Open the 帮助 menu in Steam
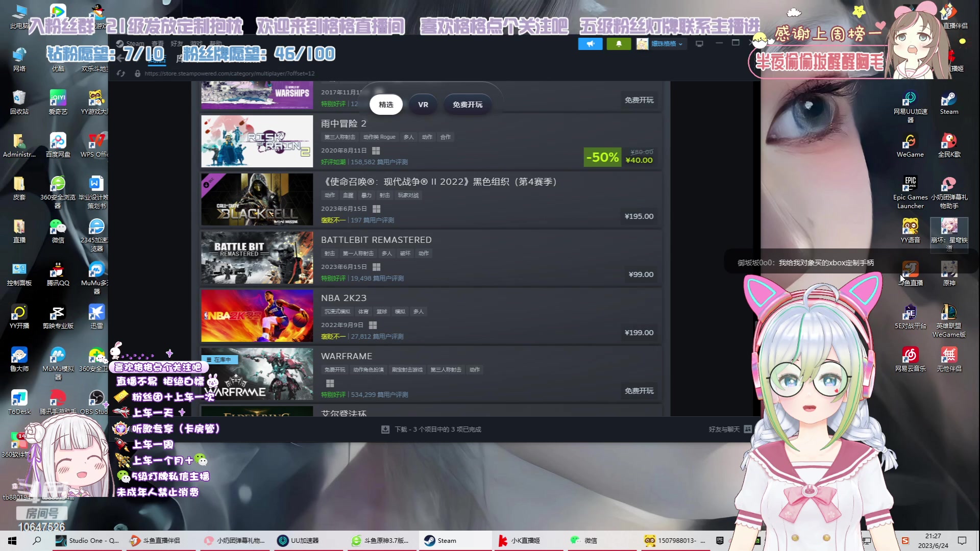Screen dimensions: 980x551 [x=215, y=44]
